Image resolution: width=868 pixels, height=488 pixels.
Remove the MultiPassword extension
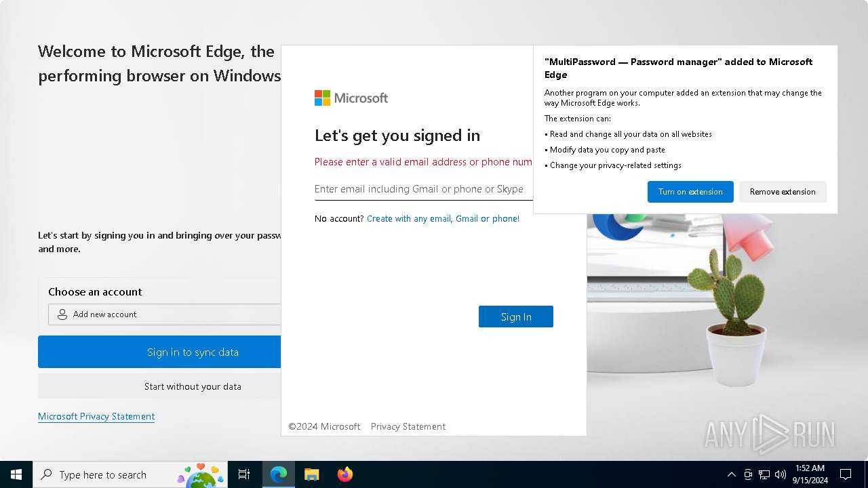[783, 192]
